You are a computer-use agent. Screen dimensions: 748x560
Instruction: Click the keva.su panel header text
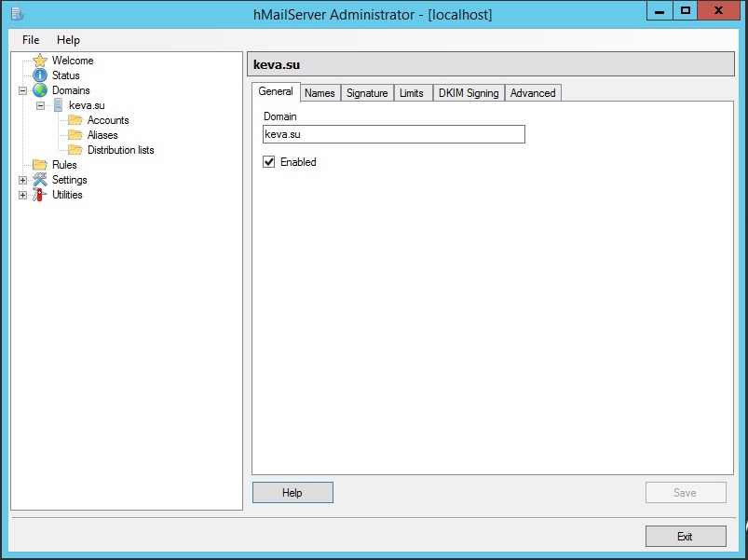[277, 64]
